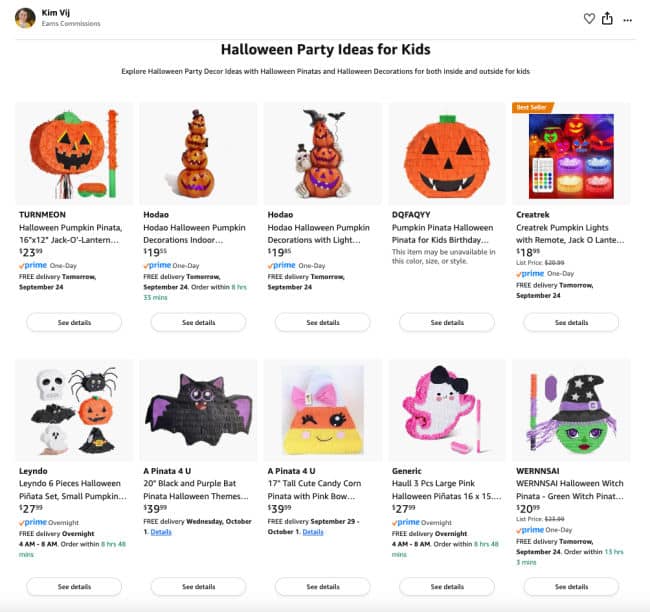Viewport: 650px width, 612px height.
Task: Open stacked pumpkins Hodao decoration image
Action: click(198, 152)
